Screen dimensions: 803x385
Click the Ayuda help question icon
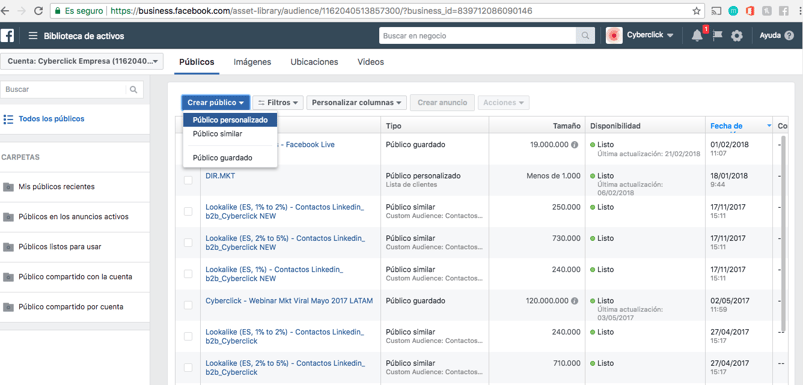789,36
